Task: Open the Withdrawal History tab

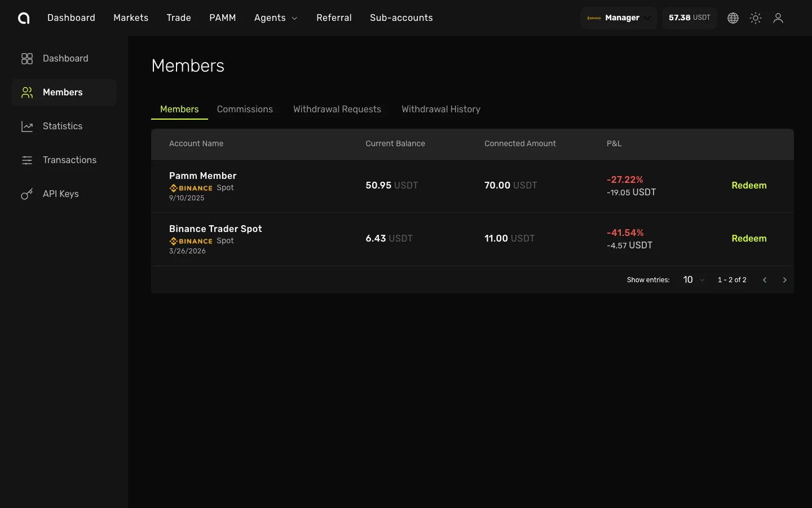Action: click(440, 110)
